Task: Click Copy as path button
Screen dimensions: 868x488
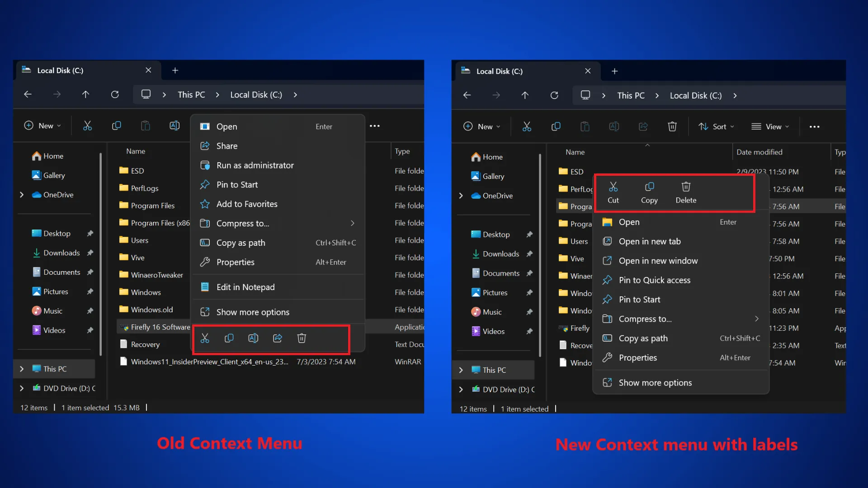Action: point(643,338)
